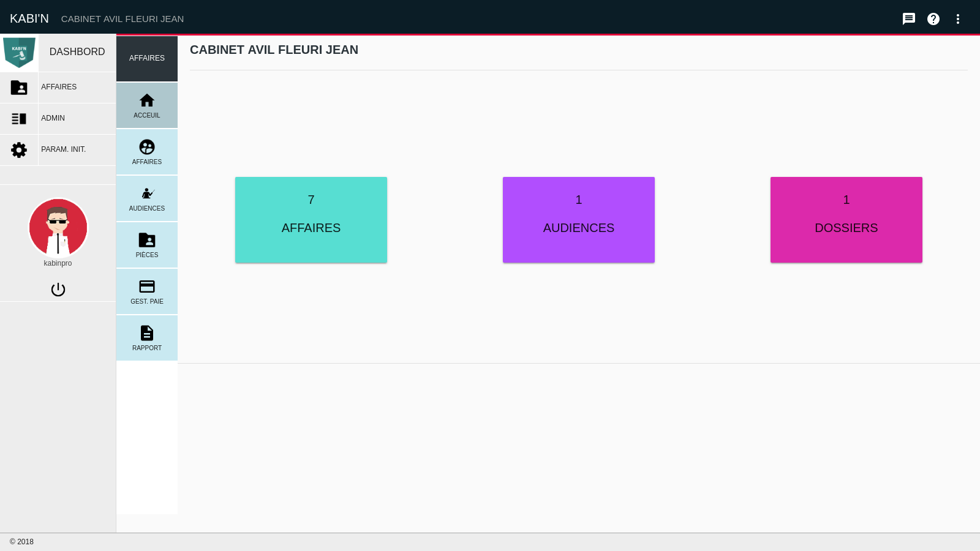Click the kabinpro user avatar
Viewport: 980px width, 551px height.
click(58, 228)
